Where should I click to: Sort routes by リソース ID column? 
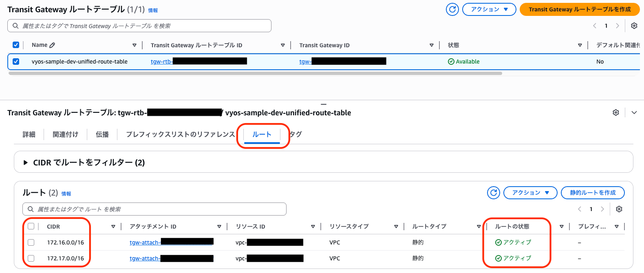pos(313,227)
